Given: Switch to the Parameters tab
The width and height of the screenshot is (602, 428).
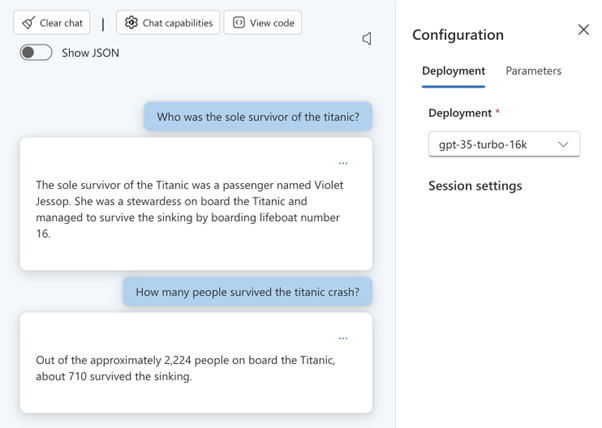Looking at the screenshot, I should tap(533, 71).
